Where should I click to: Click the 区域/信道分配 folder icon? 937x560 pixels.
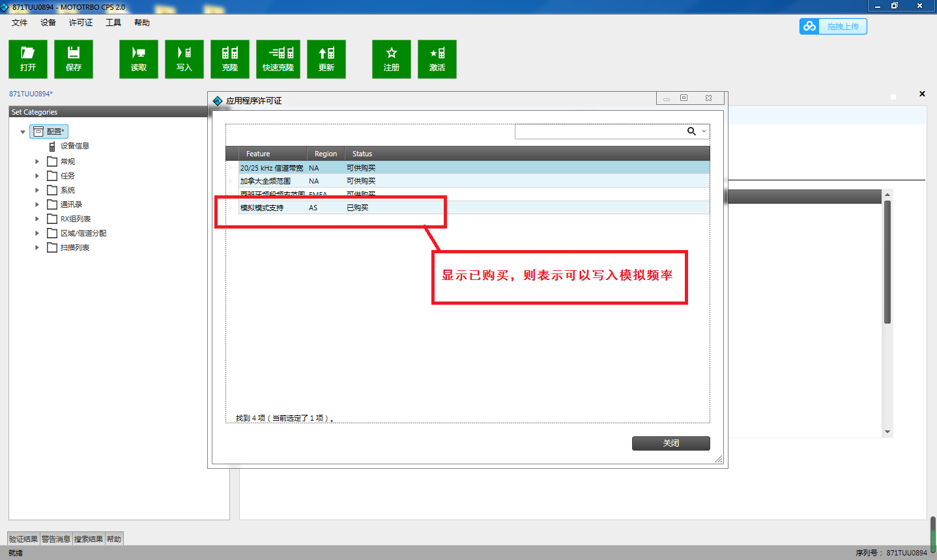pyautogui.click(x=52, y=232)
